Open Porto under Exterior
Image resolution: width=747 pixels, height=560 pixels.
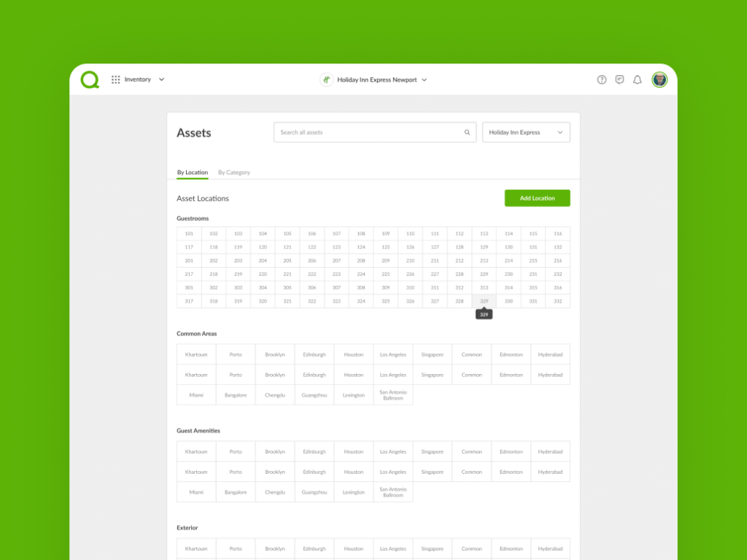[x=236, y=548]
